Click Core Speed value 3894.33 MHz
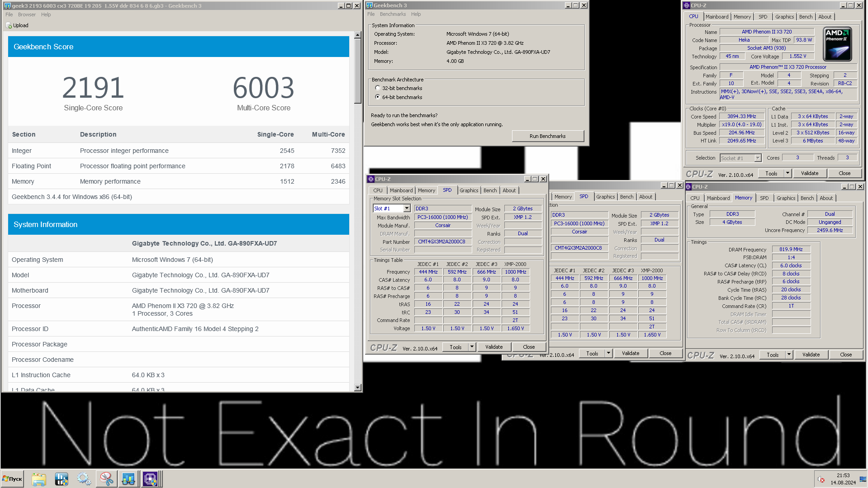Screen dimensions: 868x488 741,116
